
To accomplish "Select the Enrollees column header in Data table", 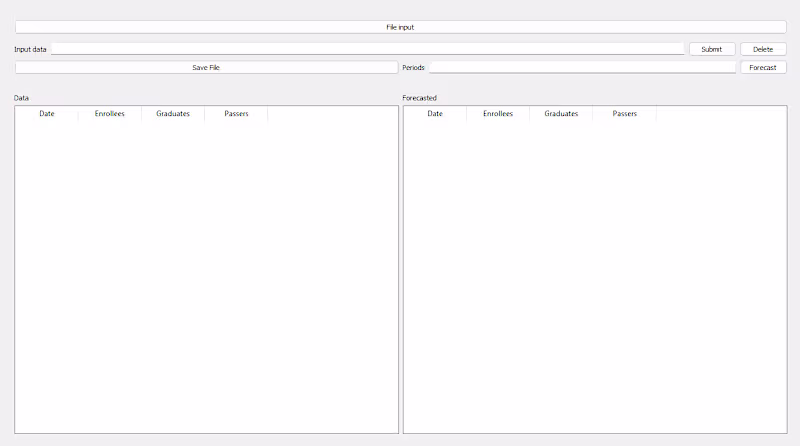I will point(110,114).
